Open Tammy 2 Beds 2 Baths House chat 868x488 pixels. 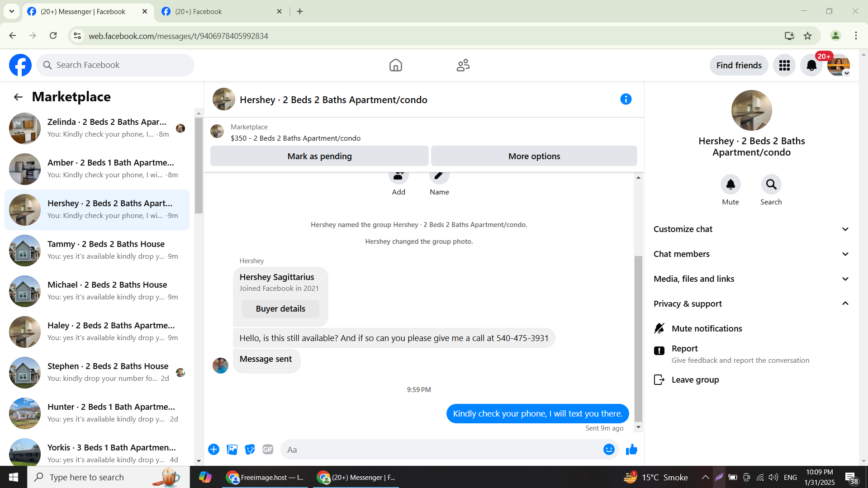click(97, 251)
